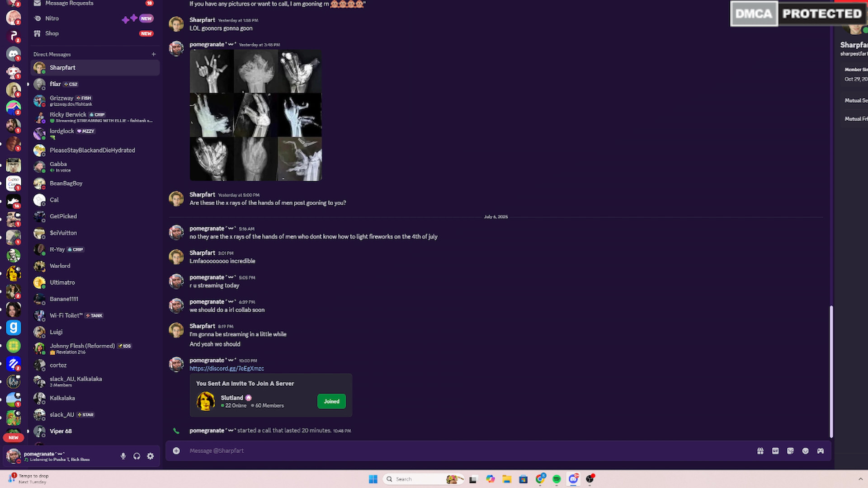
Task: Open the Garry's Mod 'g' server icon
Action: coord(14,328)
